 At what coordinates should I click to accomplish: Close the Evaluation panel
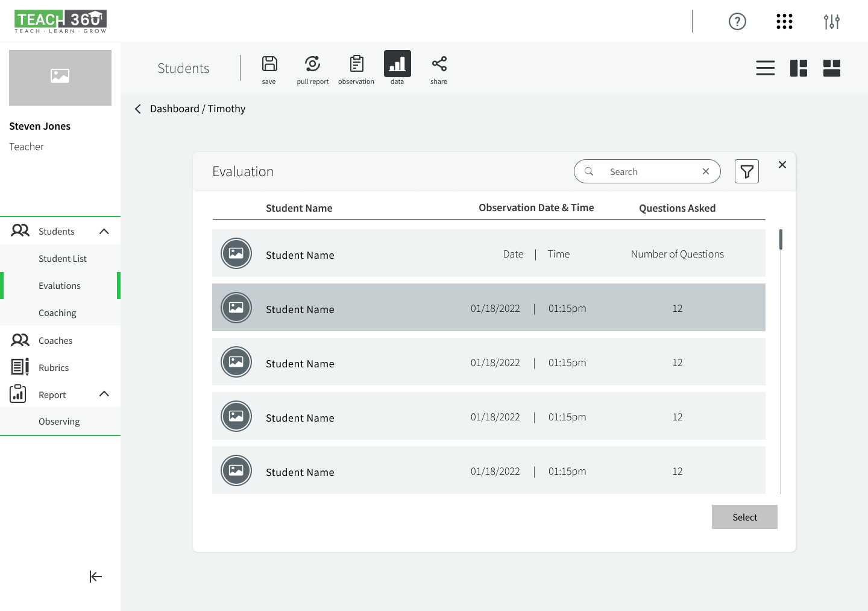[782, 165]
